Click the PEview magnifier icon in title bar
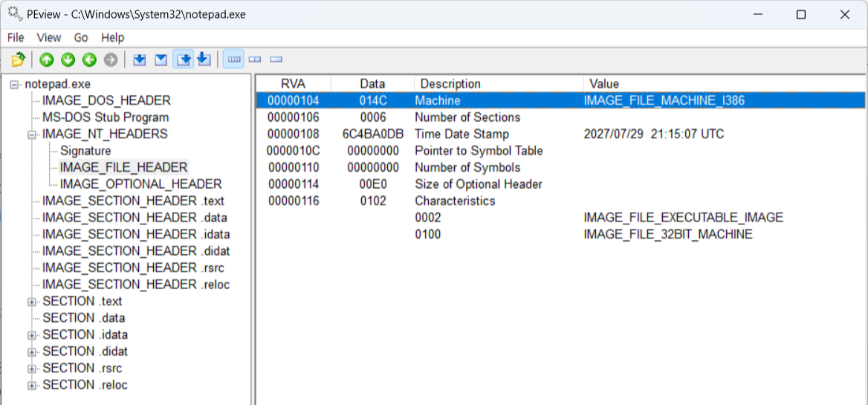868x405 pixels. [14, 13]
